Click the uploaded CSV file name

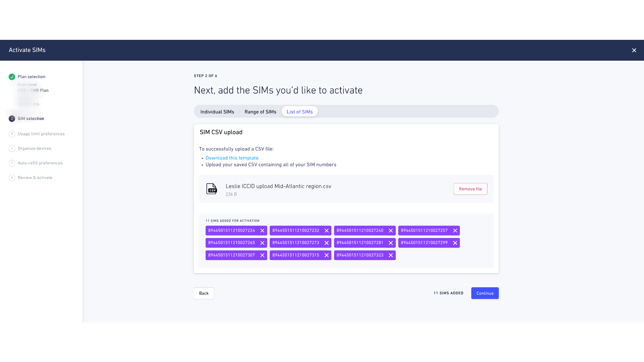pyautogui.click(x=278, y=186)
